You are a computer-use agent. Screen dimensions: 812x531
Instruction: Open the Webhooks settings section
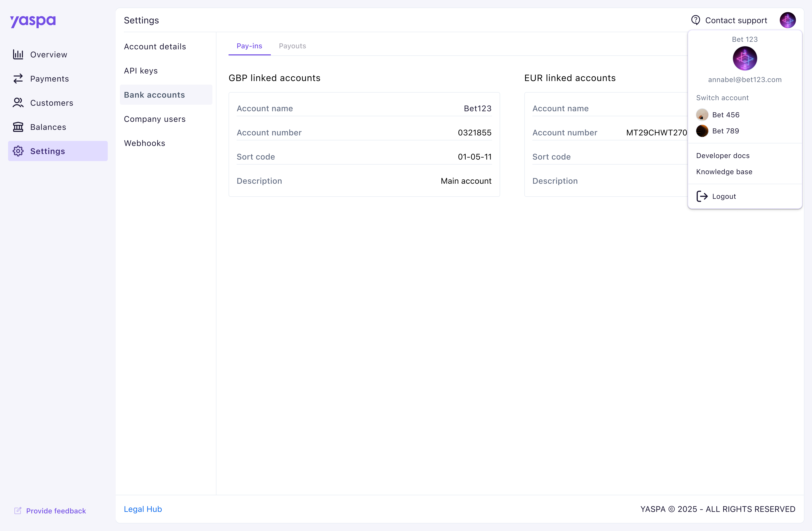(x=144, y=143)
